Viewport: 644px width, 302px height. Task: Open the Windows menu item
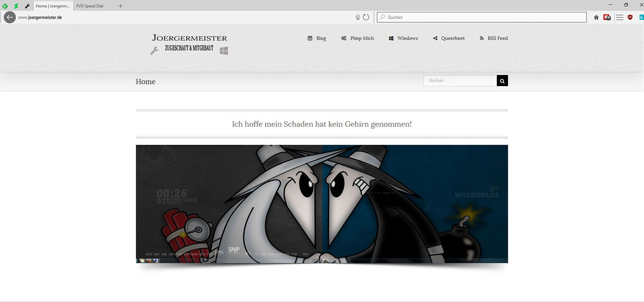[x=403, y=38]
